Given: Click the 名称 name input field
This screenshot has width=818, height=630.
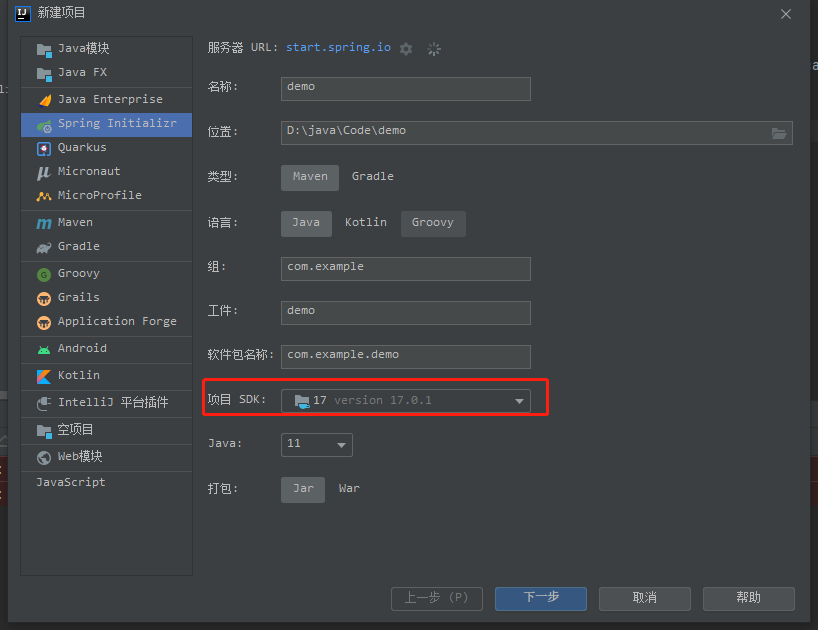Looking at the screenshot, I should coord(406,89).
